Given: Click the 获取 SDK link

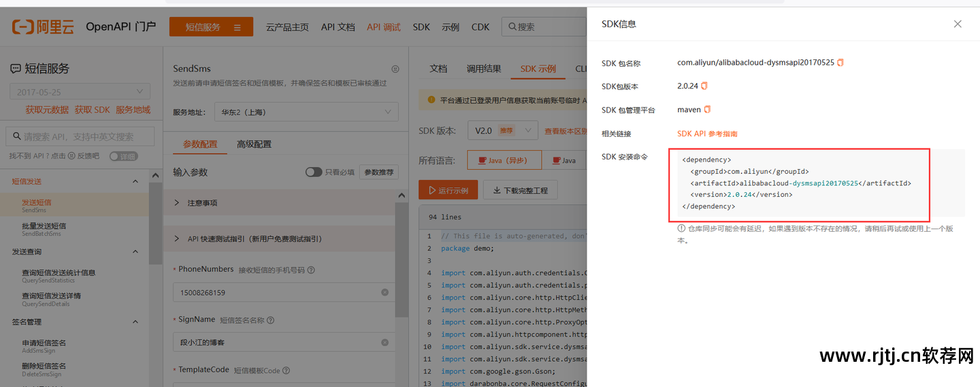Looking at the screenshot, I should point(92,110).
